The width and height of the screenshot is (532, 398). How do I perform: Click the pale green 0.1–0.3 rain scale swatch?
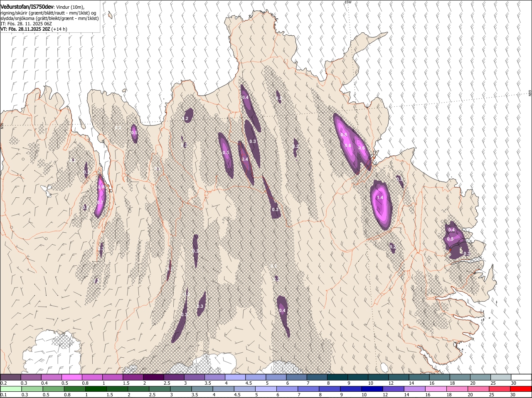pyautogui.click(x=11, y=389)
